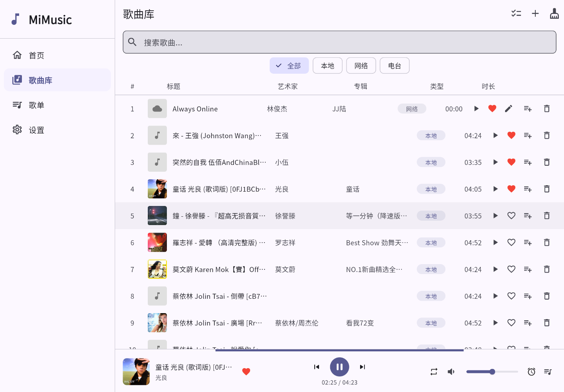Click the cleanup broom icon
Image resolution: width=564 pixels, height=392 pixels.
pyautogui.click(x=554, y=14)
